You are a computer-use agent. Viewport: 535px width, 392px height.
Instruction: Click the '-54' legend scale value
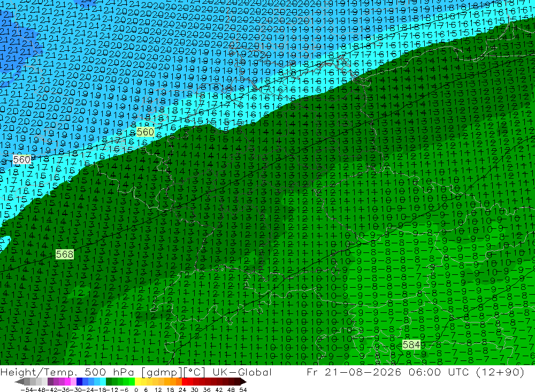click(26, 390)
